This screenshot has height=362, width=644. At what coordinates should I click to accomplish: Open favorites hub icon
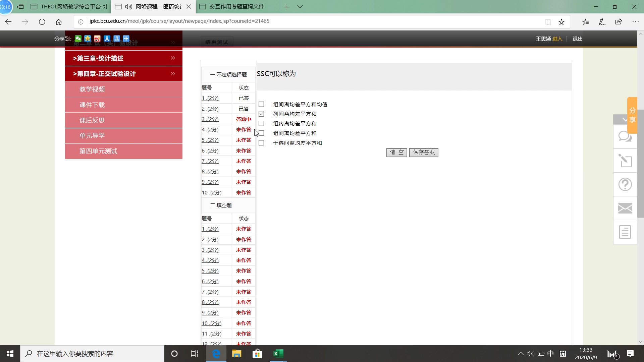585,22
